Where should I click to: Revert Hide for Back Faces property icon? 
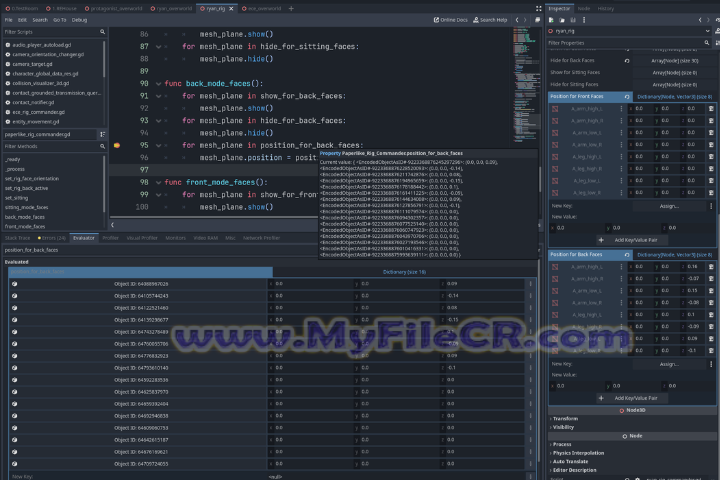click(627, 61)
